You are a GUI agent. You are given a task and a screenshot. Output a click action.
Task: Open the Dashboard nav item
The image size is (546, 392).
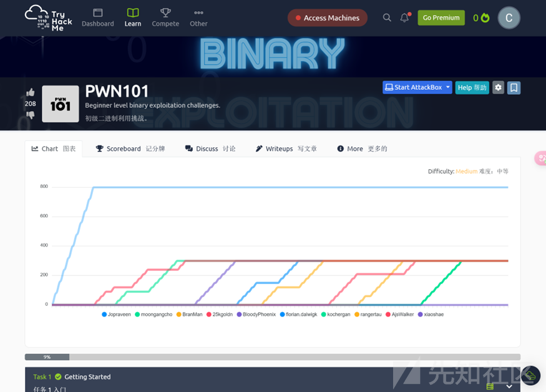[x=98, y=17]
